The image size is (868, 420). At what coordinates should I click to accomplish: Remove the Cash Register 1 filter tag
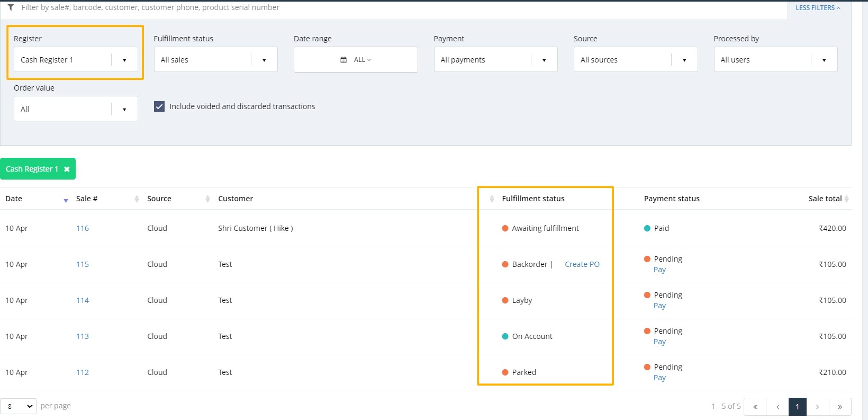[x=67, y=169]
